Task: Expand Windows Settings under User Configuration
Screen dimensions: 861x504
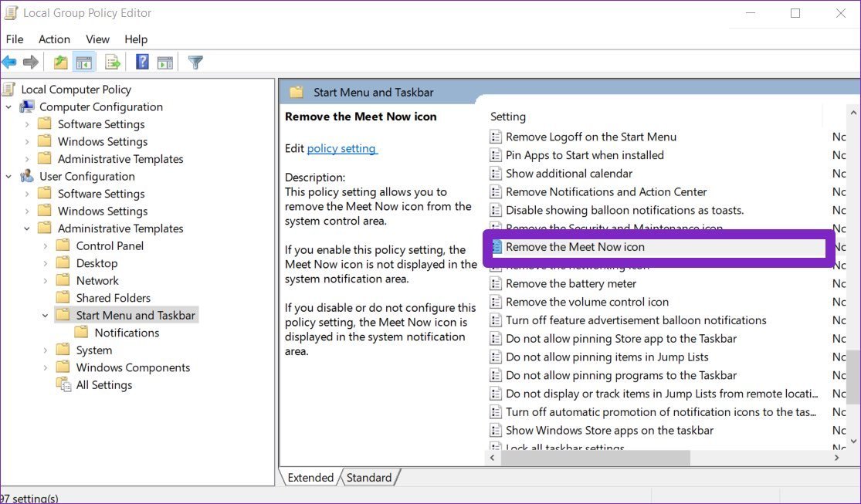Action: (27, 211)
